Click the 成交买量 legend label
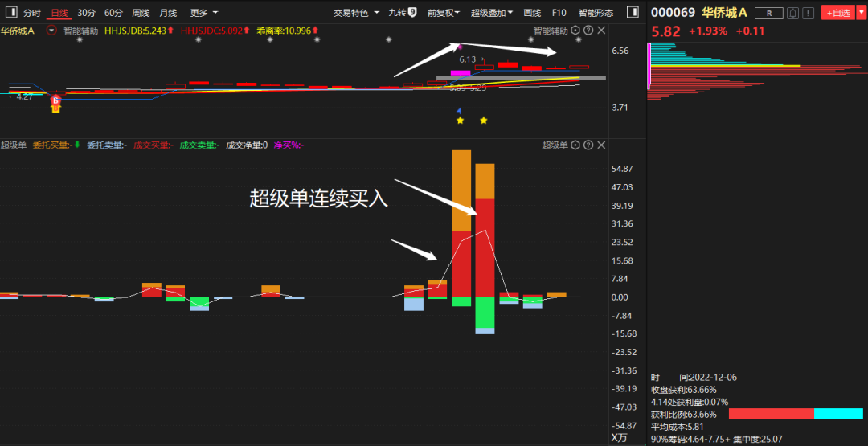868x446 pixels. click(154, 145)
